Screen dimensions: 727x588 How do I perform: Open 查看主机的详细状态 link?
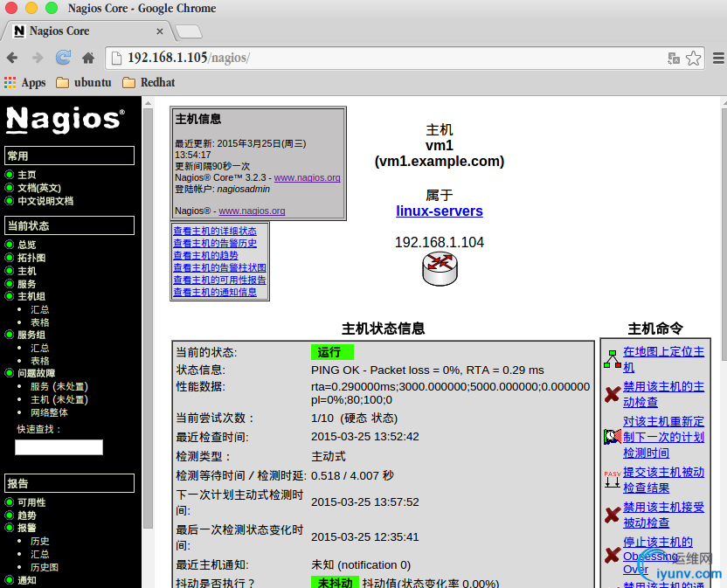(215, 231)
